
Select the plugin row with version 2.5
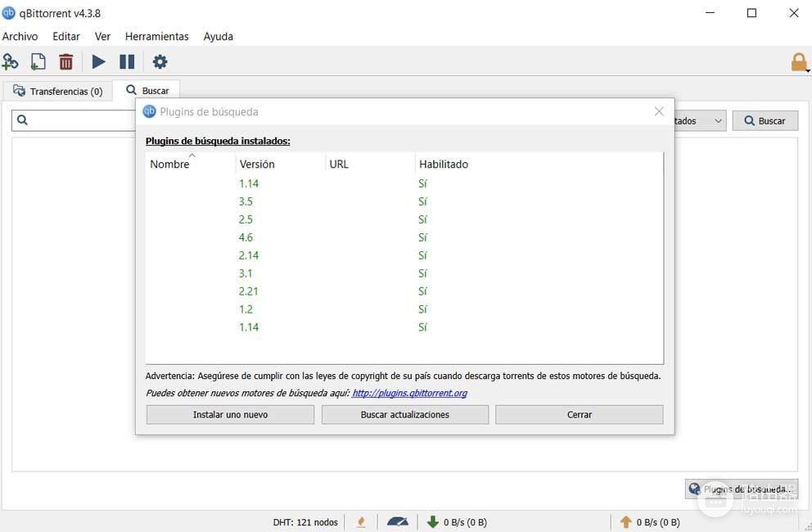404,219
